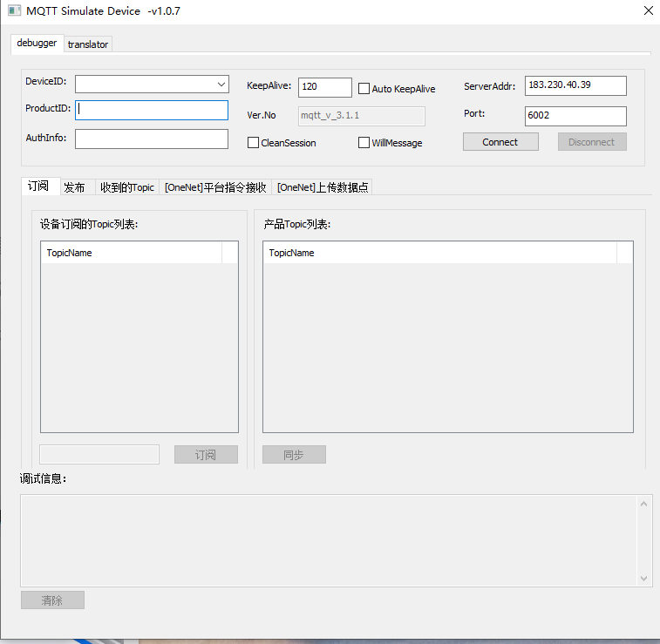Click the empty 设备订阅的Topic list body

(139, 347)
